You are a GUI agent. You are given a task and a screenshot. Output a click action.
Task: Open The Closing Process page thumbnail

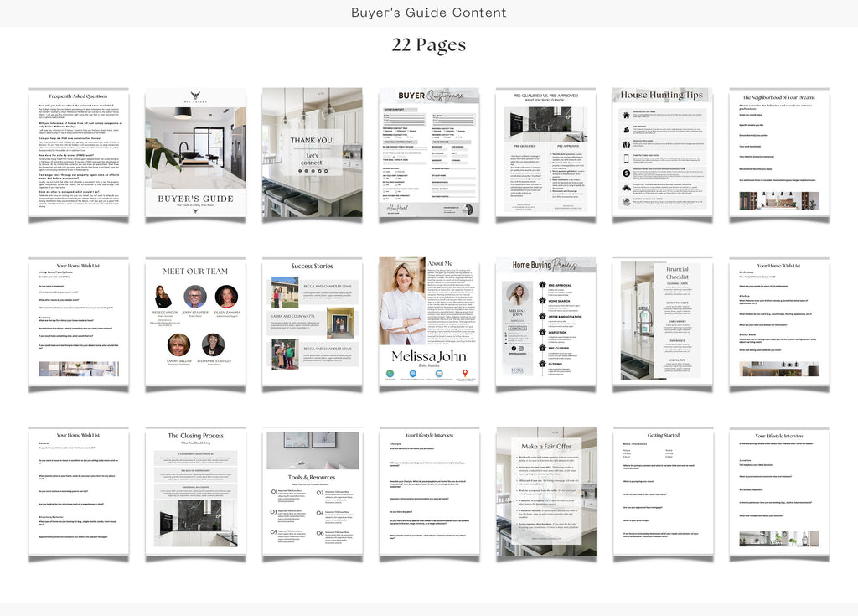click(x=195, y=492)
